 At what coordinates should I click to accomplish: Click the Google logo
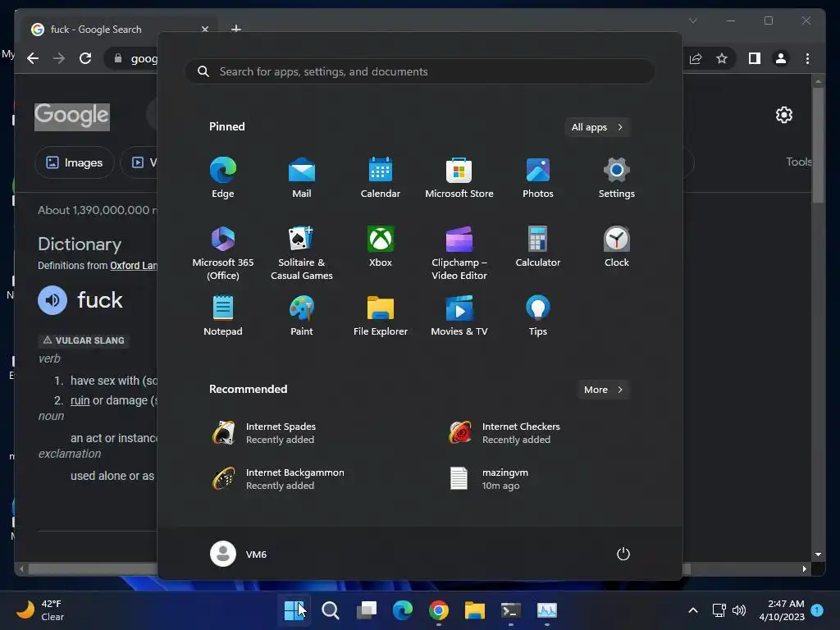pyautogui.click(x=72, y=116)
